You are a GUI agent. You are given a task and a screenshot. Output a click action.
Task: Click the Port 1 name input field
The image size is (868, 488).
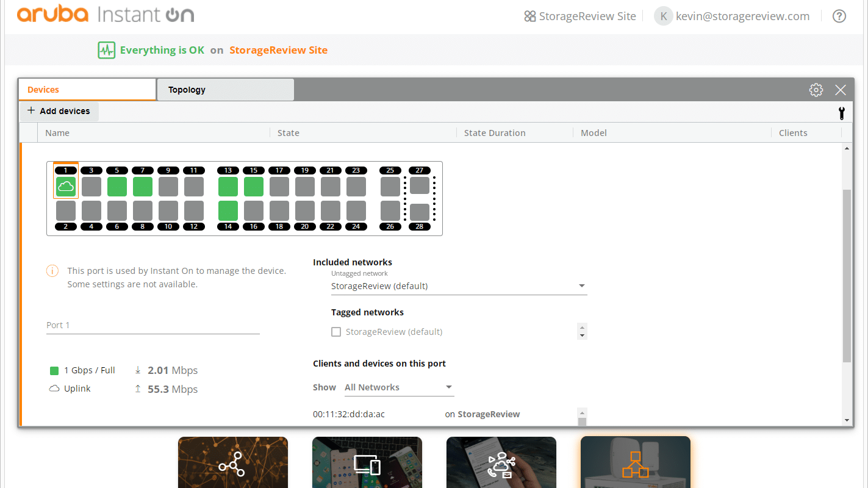(153, 325)
